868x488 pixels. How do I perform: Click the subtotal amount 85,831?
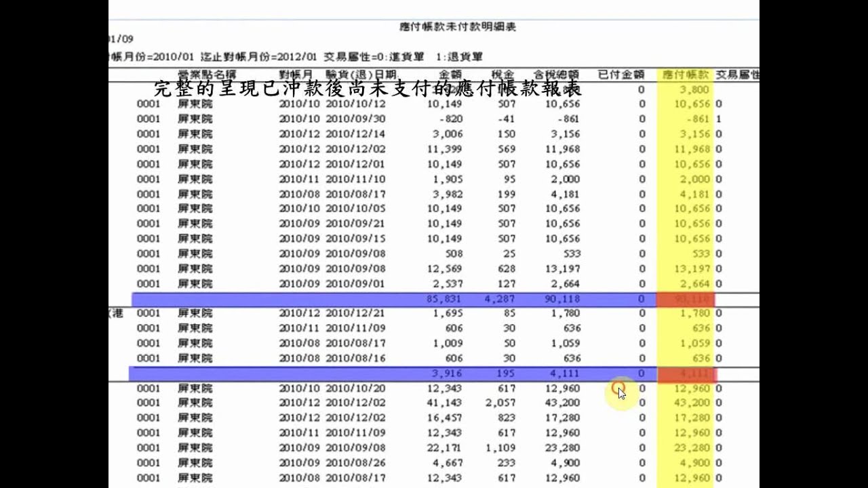(445, 298)
